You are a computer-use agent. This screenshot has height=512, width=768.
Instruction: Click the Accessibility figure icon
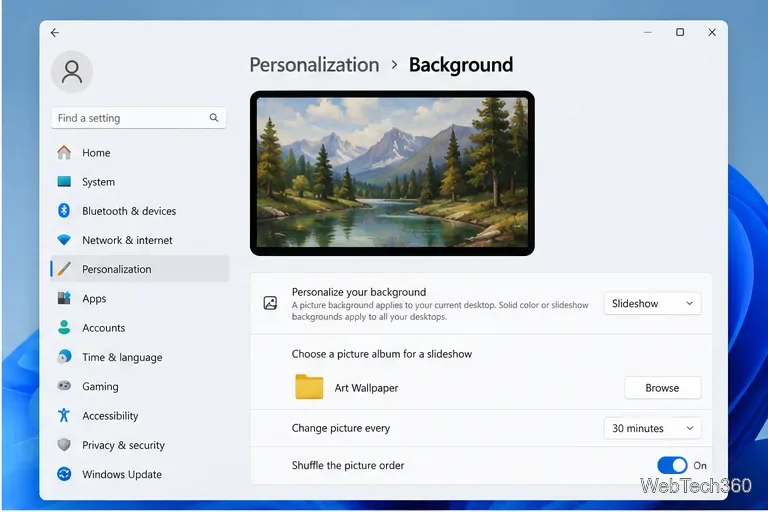click(x=64, y=415)
